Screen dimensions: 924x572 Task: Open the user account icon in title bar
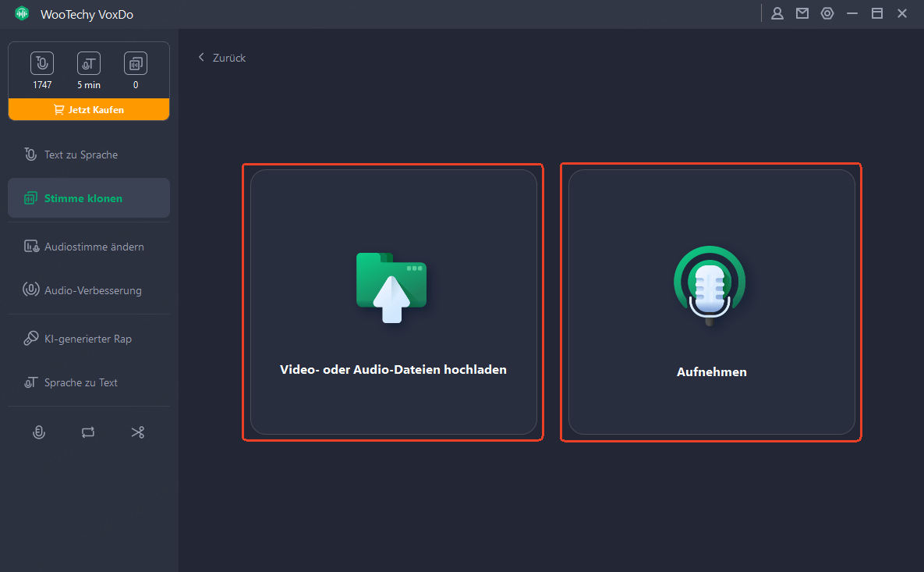click(777, 13)
